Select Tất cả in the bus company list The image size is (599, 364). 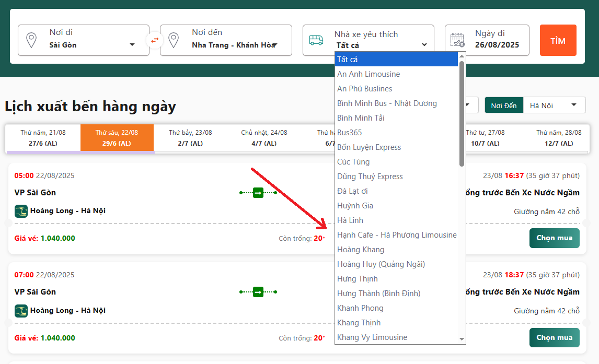[396, 60]
